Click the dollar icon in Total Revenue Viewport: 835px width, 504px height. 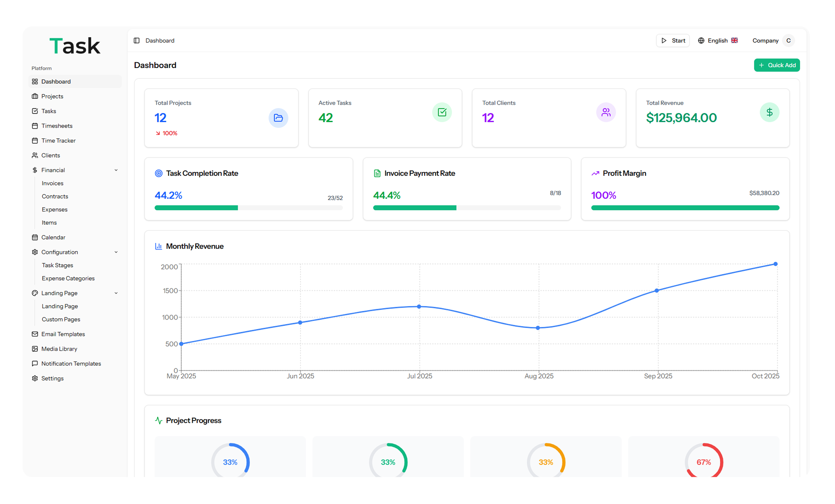(x=769, y=112)
